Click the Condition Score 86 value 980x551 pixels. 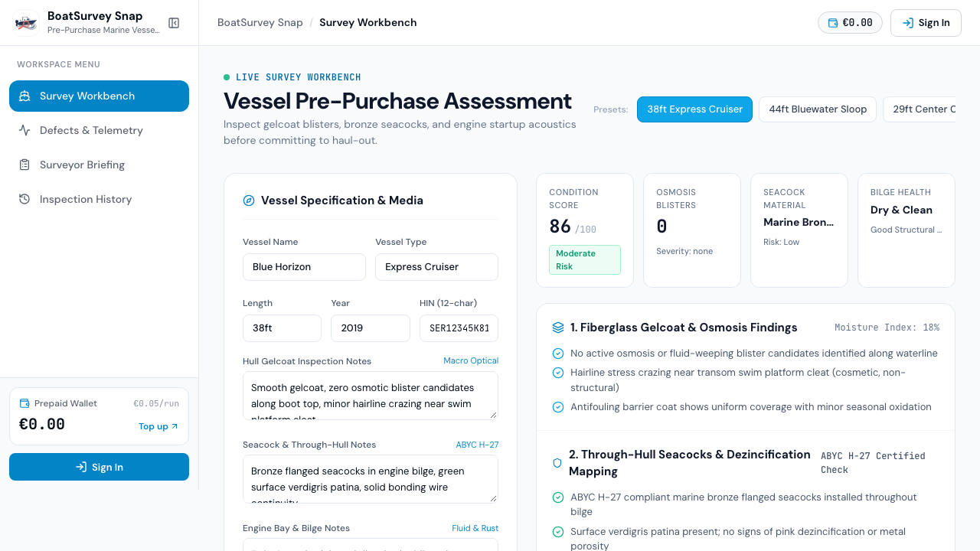(560, 227)
